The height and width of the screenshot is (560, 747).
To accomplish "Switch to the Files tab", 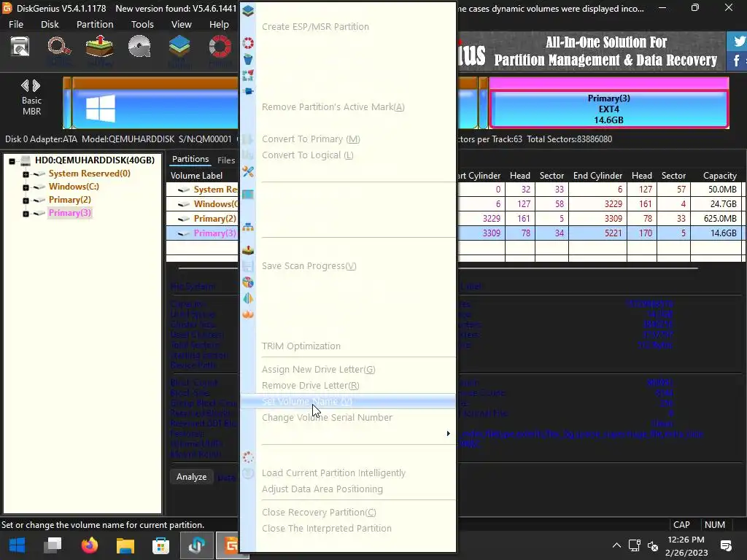I will click(x=226, y=160).
